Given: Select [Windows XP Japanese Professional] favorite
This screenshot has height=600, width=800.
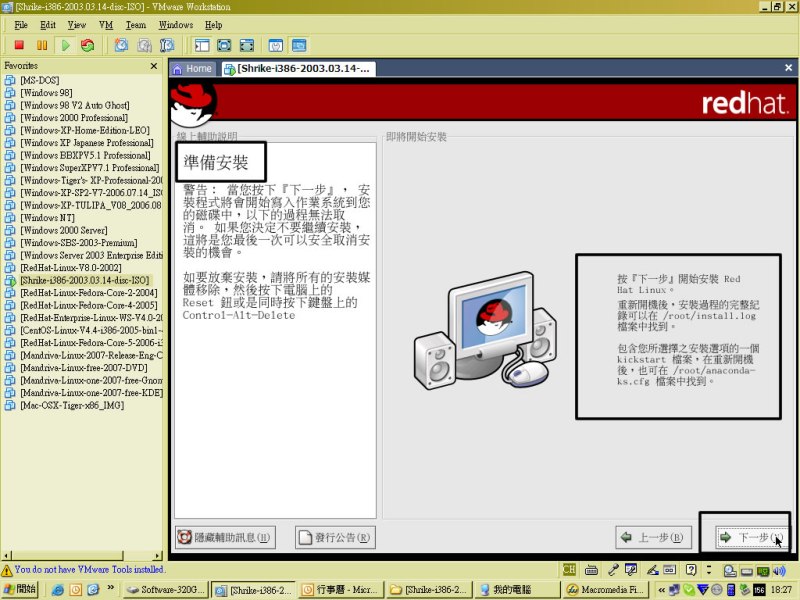Looking at the screenshot, I should click(x=87, y=143).
